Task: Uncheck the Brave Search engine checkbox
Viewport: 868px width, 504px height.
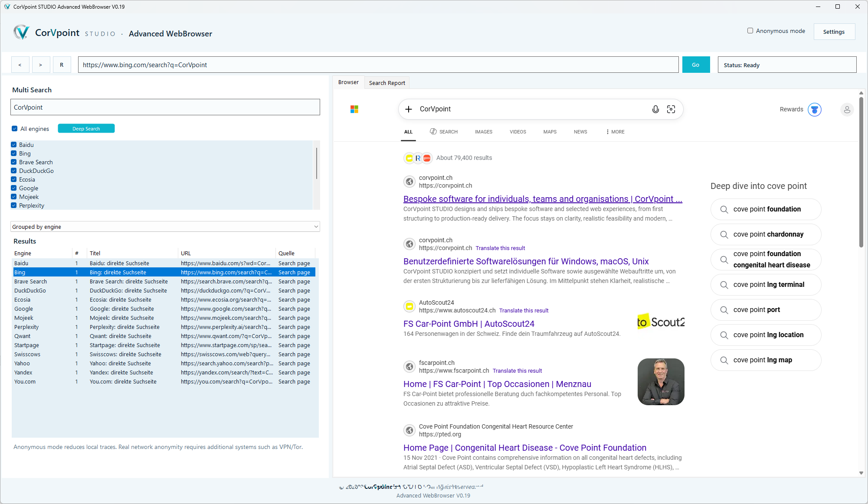Action: click(x=14, y=162)
